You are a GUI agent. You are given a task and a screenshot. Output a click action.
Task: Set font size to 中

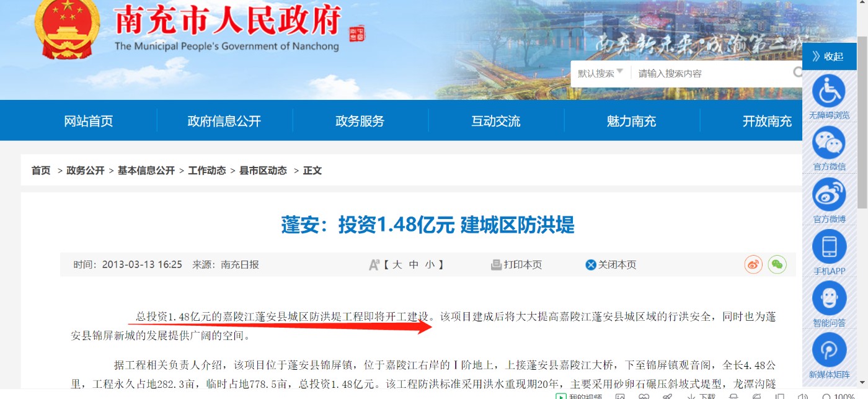[x=414, y=265]
